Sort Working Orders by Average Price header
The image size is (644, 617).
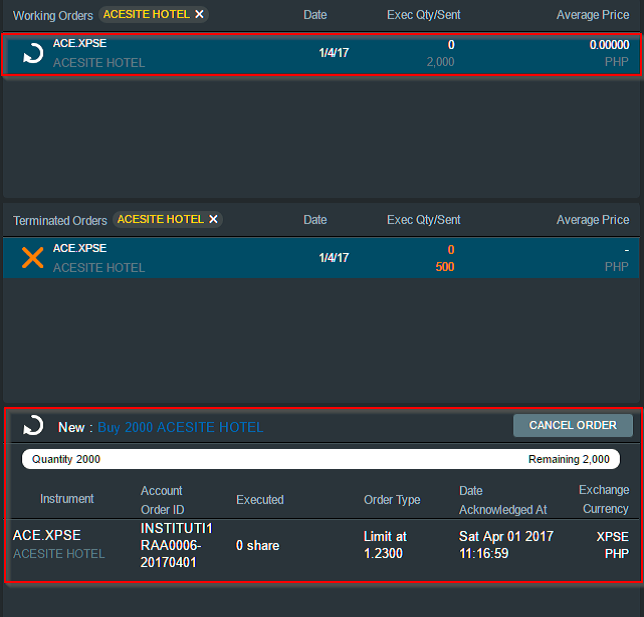(x=593, y=15)
